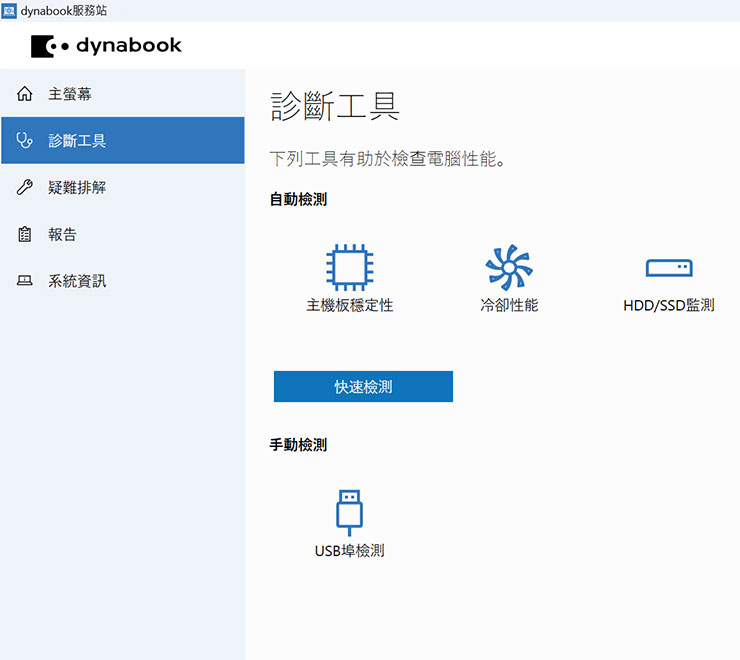740x660 pixels.
Task: Select 診斷工具 sidebar item
Action: [123, 140]
